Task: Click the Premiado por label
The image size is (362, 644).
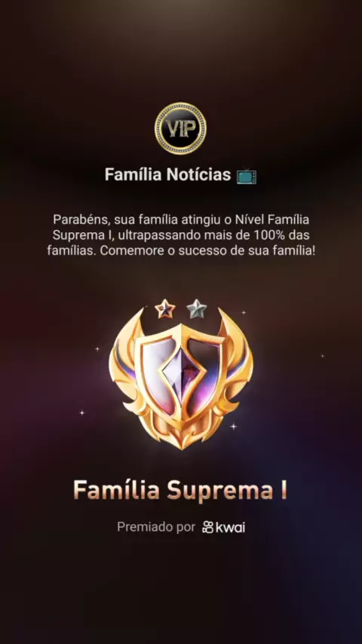Action: (156, 527)
